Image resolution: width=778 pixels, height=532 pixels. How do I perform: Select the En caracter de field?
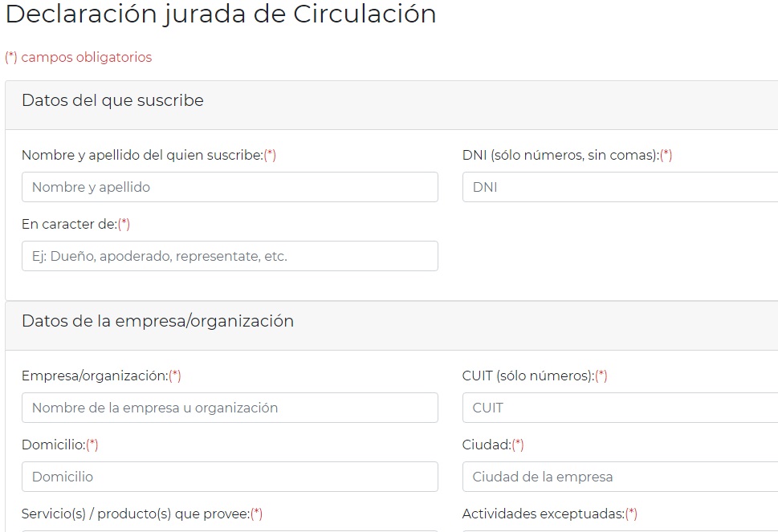click(x=230, y=256)
